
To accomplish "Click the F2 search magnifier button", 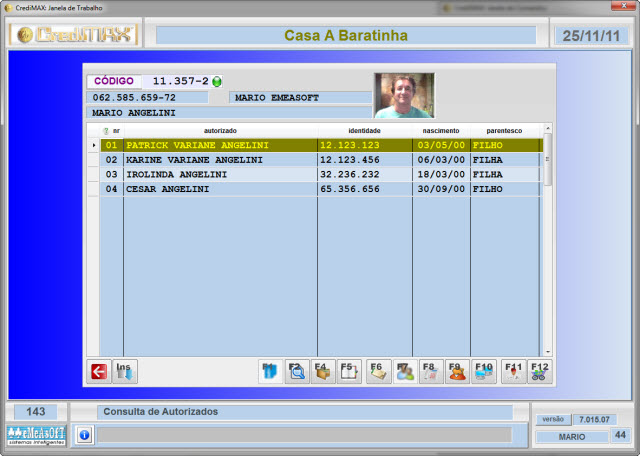I will click(297, 371).
